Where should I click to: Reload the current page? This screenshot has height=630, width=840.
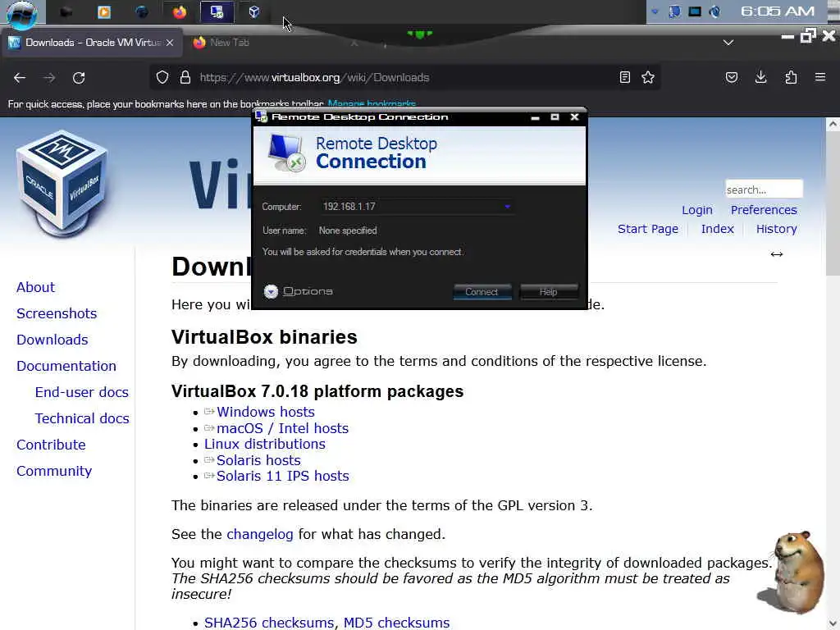point(79,78)
